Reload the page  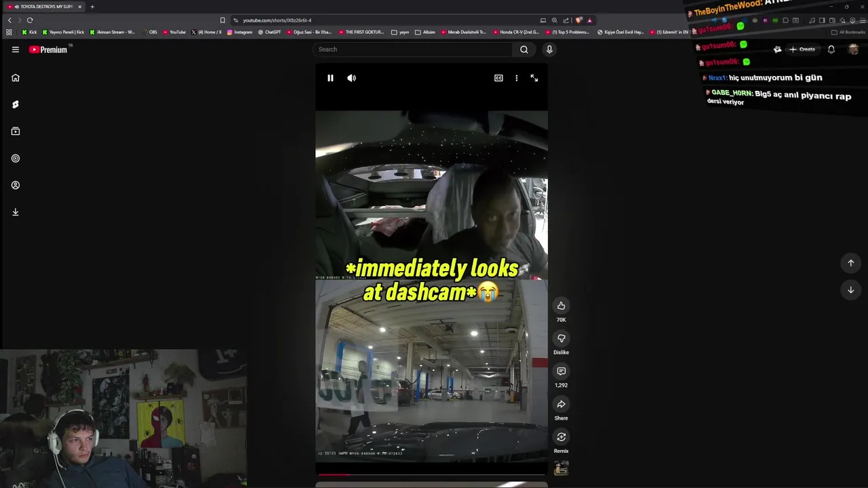tap(30, 20)
